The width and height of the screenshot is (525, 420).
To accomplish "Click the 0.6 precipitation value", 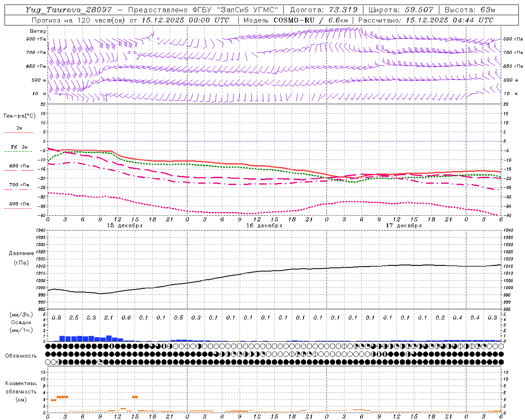I will click(x=126, y=318).
